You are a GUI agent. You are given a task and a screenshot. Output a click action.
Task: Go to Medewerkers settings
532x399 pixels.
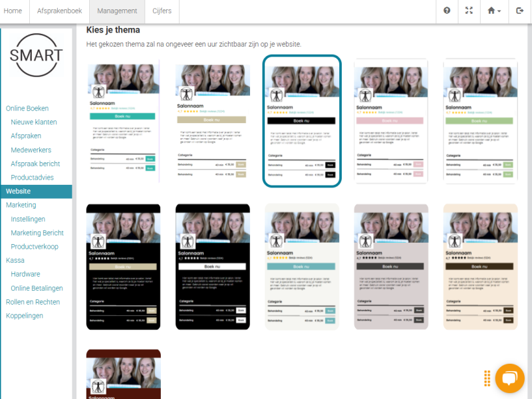(x=31, y=150)
